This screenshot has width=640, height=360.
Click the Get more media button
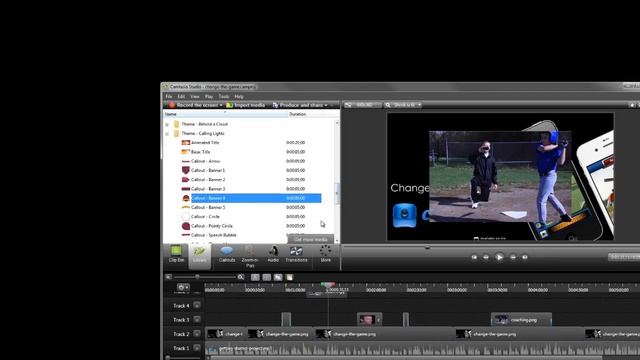(311, 240)
